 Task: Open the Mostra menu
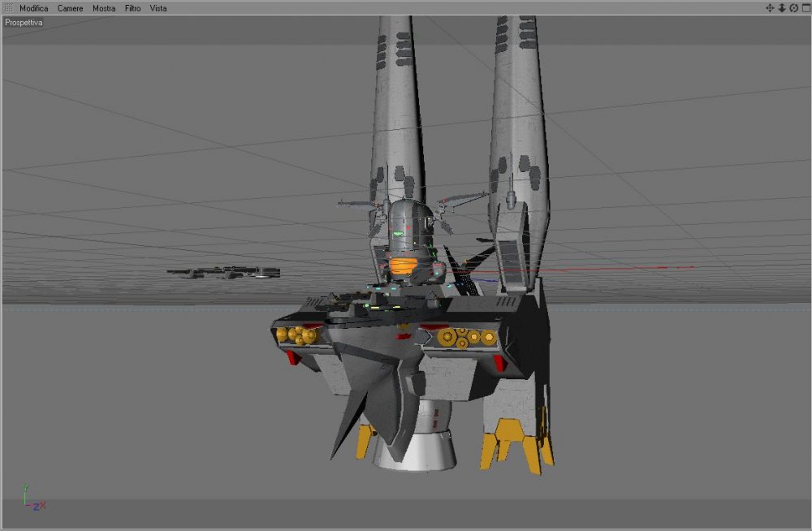pyautogui.click(x=104, y=8)
